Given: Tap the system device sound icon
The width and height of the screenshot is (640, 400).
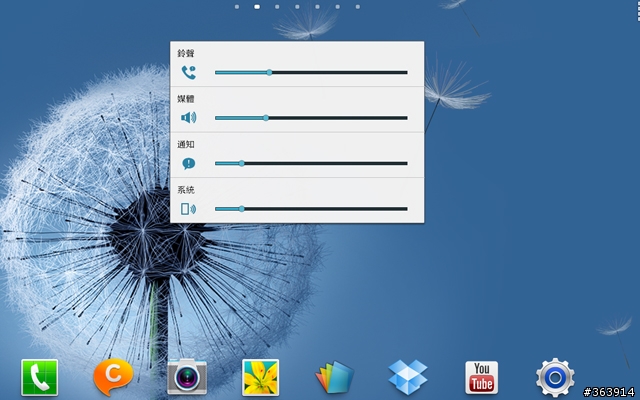Looking at the screenshot, I should tap(189, 209).
